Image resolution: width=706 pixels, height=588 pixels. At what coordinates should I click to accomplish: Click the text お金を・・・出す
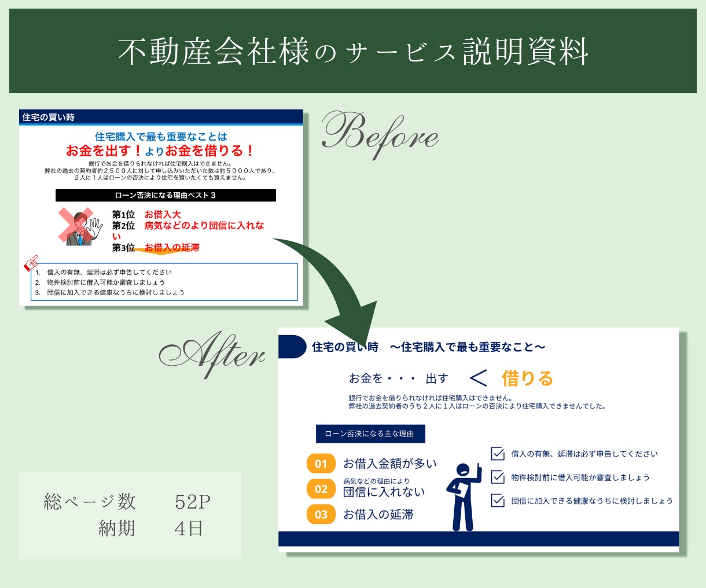coord(399,378)
